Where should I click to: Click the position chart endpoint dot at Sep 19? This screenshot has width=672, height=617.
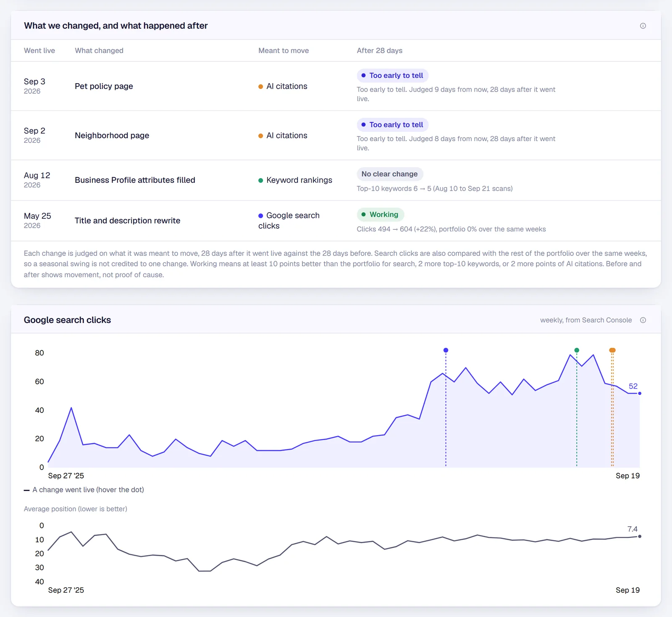click(x=640, y=536)
